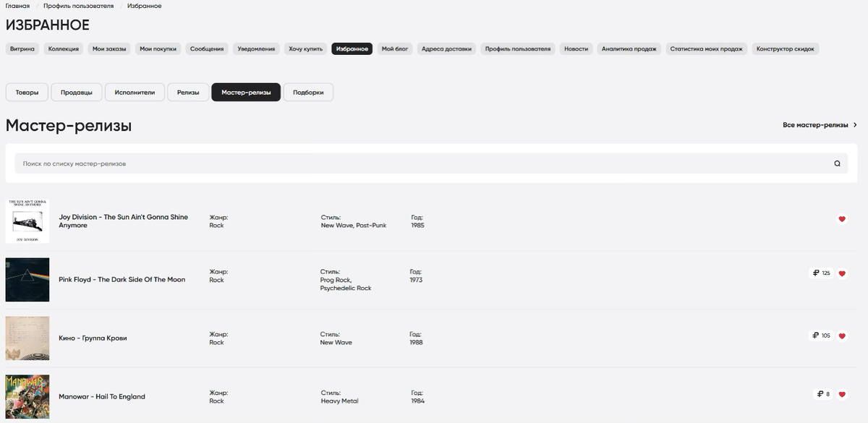
Task: Open Группа Крови album cover thumbnail
Action: point(27,338)
